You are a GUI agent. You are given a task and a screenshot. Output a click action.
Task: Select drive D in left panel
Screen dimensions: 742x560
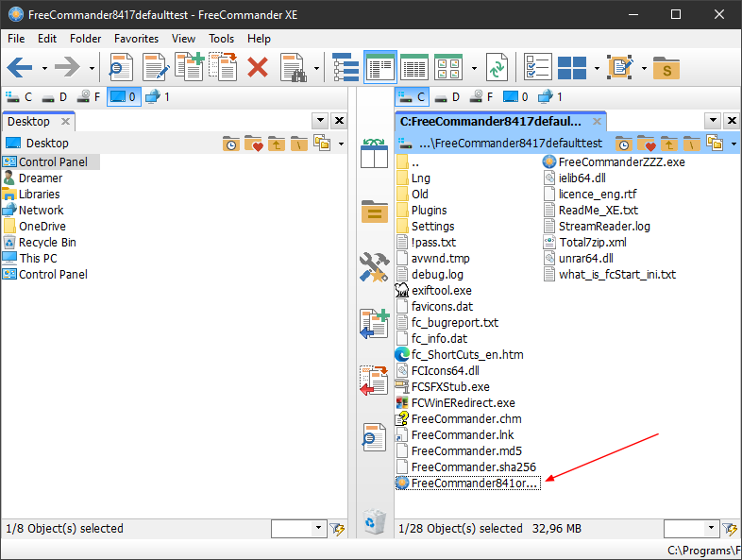click(x=54, y=97)
